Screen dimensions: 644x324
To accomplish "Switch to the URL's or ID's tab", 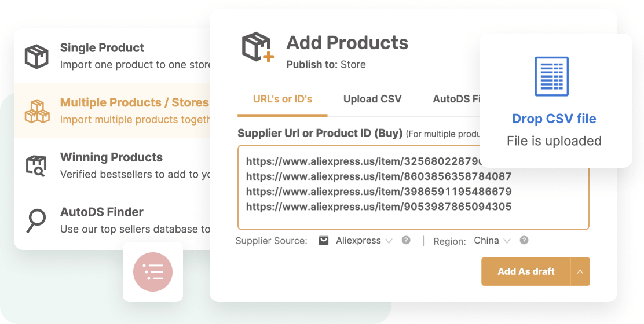I will coord(283,100).
